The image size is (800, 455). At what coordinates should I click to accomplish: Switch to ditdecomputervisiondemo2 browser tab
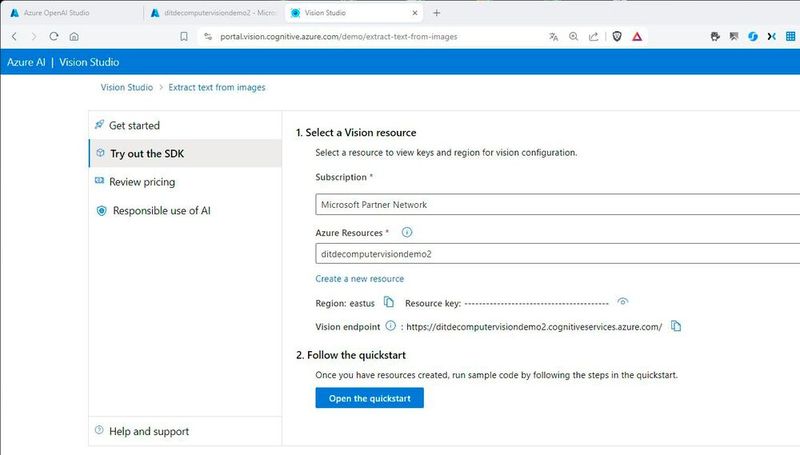[x=213, y=13]
